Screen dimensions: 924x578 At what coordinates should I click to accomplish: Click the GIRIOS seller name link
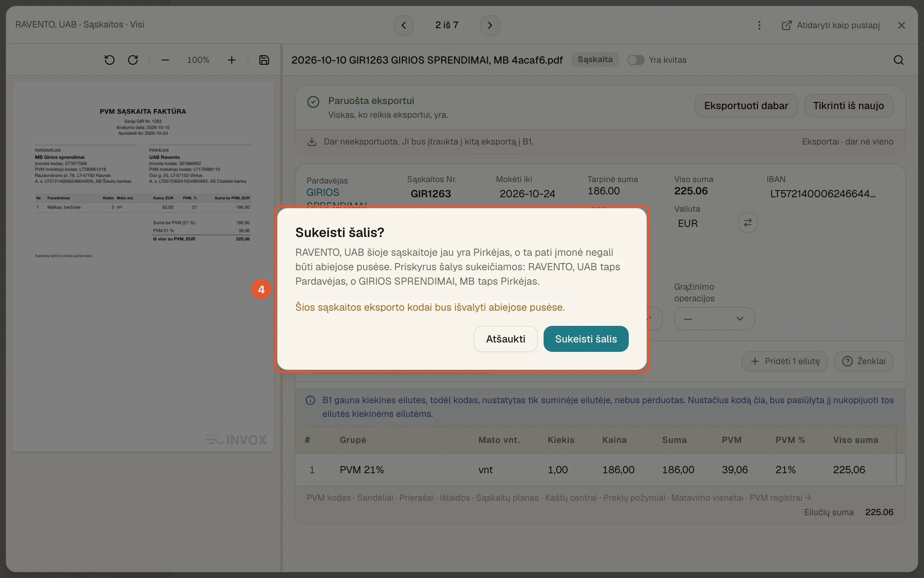(x=323, y=192)
